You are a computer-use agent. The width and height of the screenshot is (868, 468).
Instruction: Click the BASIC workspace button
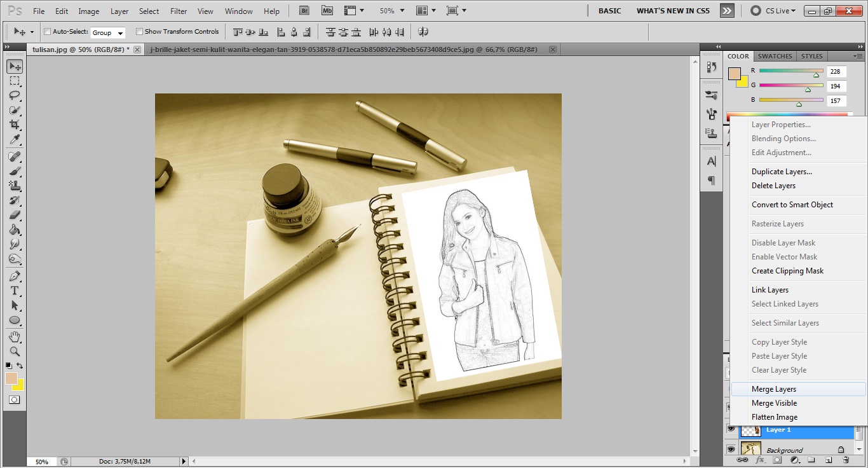pyautogui.click(x=609, y=11)
